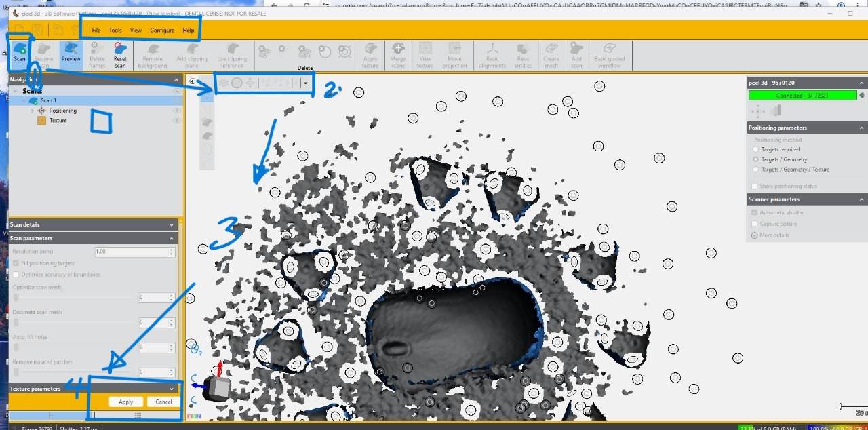868x430 pixels.
Task: Collapse the Positioning parameters section
Action: 862,128
